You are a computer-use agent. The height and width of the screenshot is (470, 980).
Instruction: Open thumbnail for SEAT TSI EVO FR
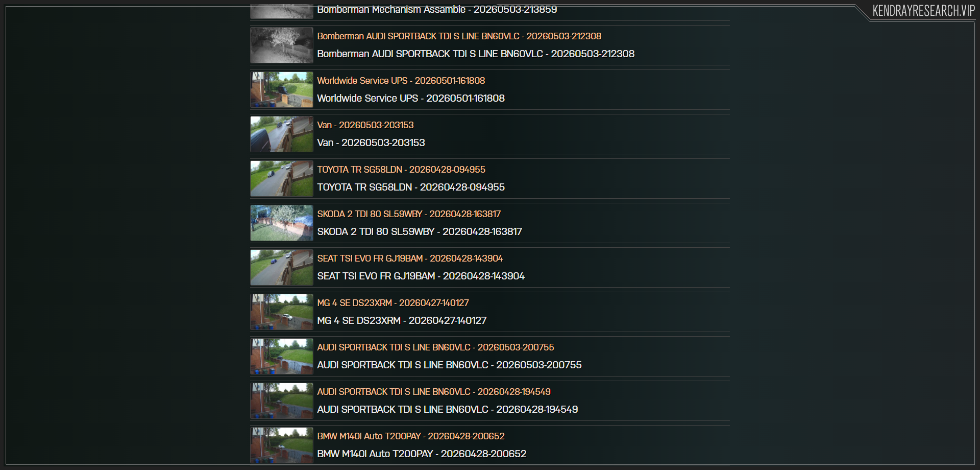click(x=282, y=268)
